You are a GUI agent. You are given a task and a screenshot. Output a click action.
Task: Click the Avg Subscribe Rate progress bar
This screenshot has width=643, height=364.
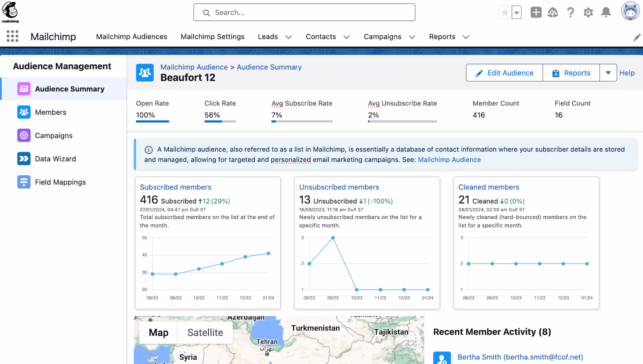302,122
